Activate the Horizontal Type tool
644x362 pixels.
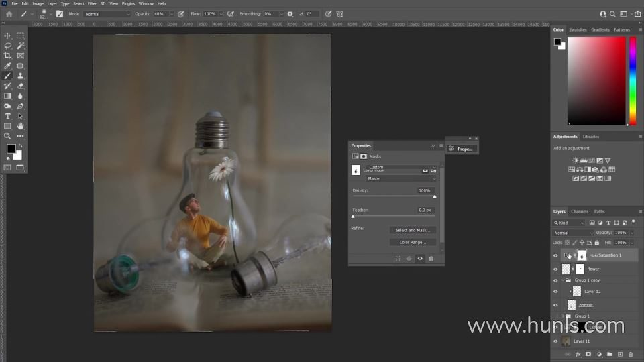coord(7,116)
